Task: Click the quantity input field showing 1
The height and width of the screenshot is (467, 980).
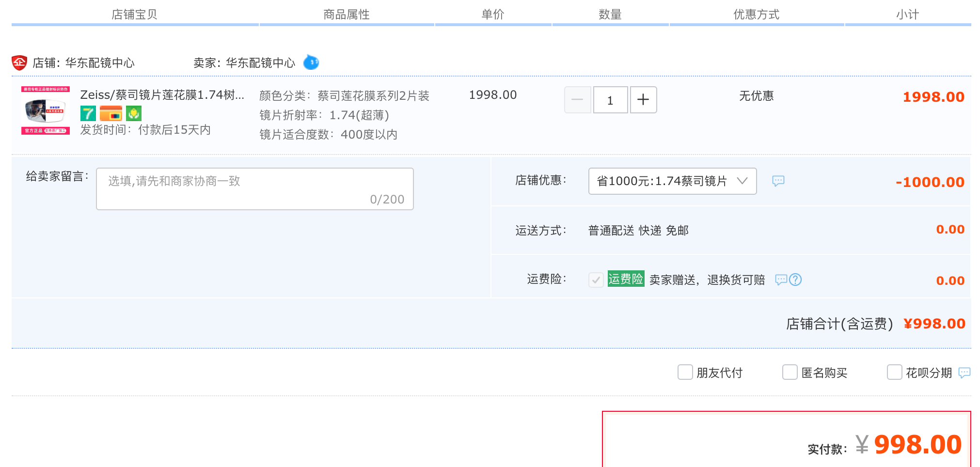Action: pyautogui.click(x=611, y=100)
